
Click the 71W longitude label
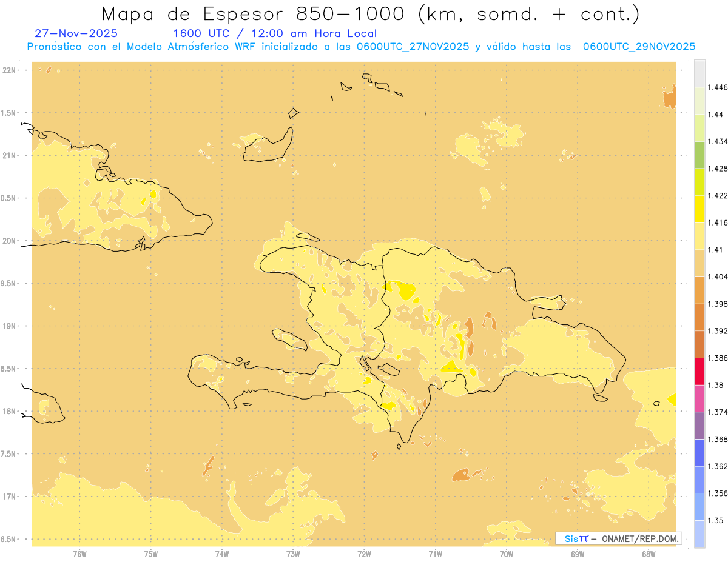click(435, 554)
